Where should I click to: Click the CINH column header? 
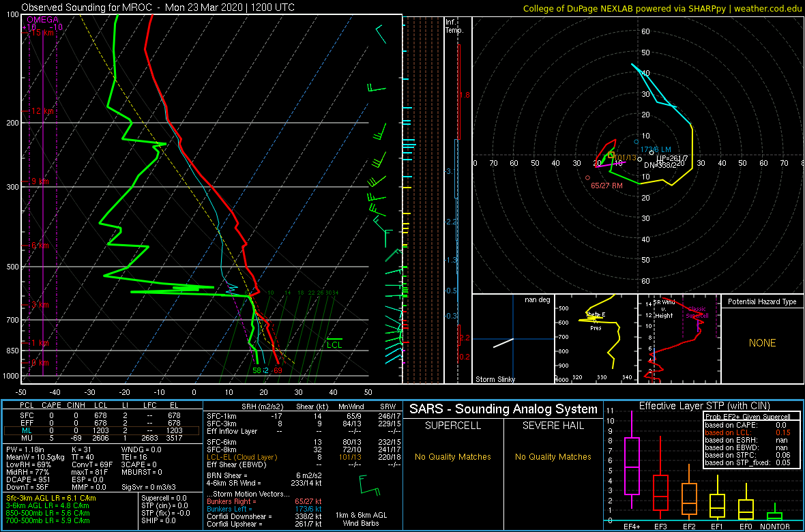[77, 406]
